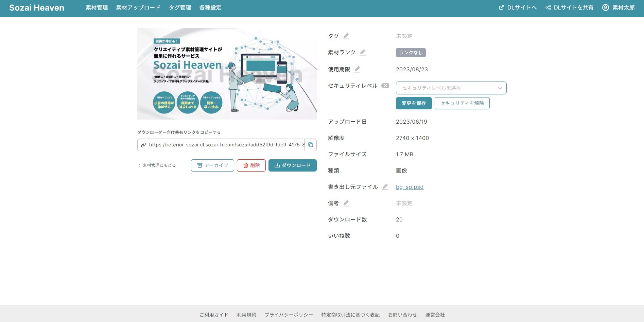Open DLサイトへ external link
Screen dimensions: 644x322
click(518, 7)
